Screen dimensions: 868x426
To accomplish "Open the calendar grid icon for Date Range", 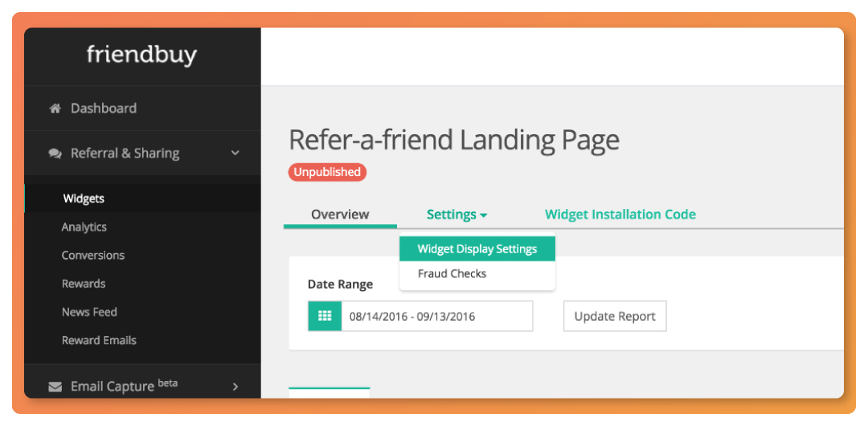I will pos(325,317).
